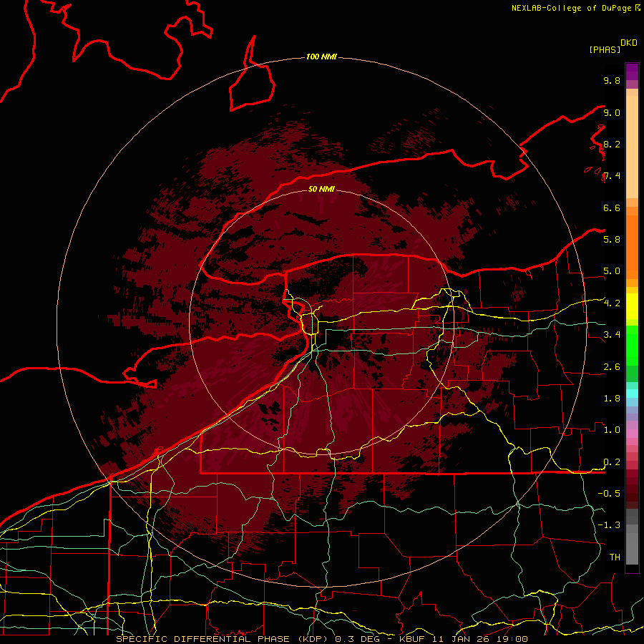644x644 pixels.
Task: Click the cyan segment of the colorbar
Action: click(x=632, y=394)
